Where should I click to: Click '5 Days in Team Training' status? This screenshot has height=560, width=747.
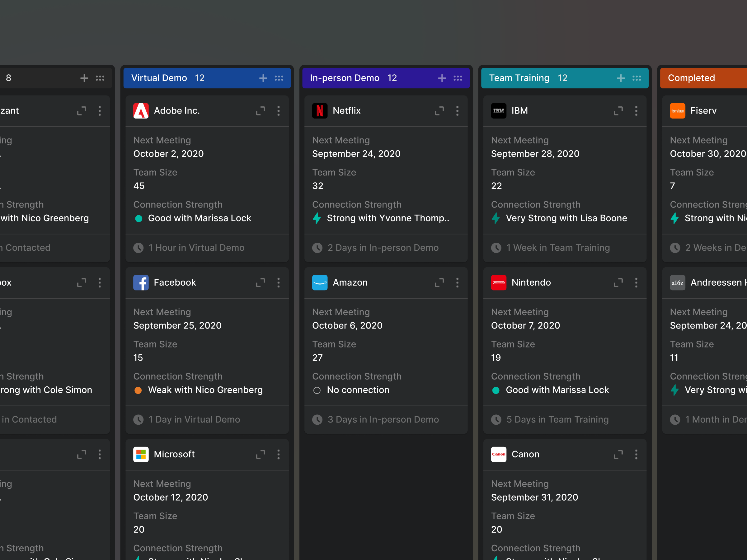tap(557, 420)
